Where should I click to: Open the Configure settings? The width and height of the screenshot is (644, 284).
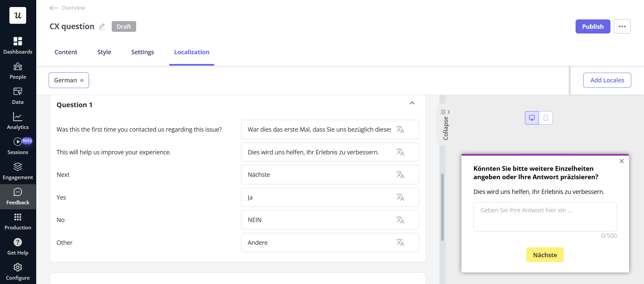point(18,272)
